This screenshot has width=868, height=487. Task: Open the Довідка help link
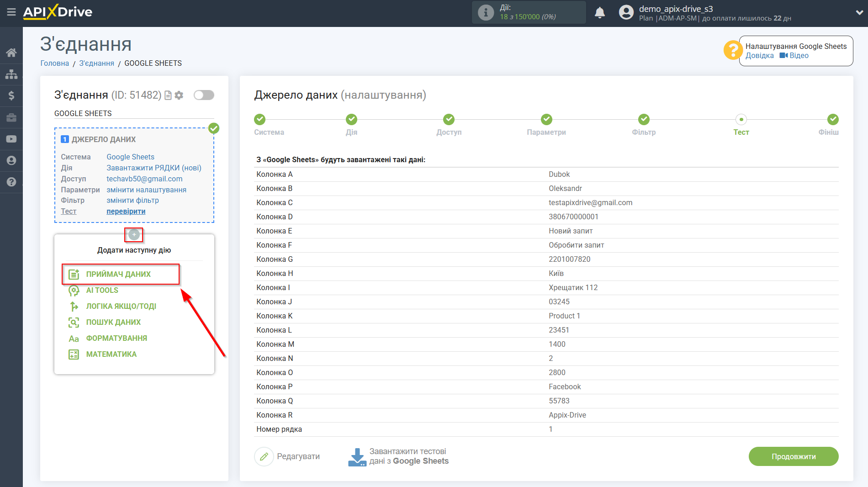(x=759, y=56)
